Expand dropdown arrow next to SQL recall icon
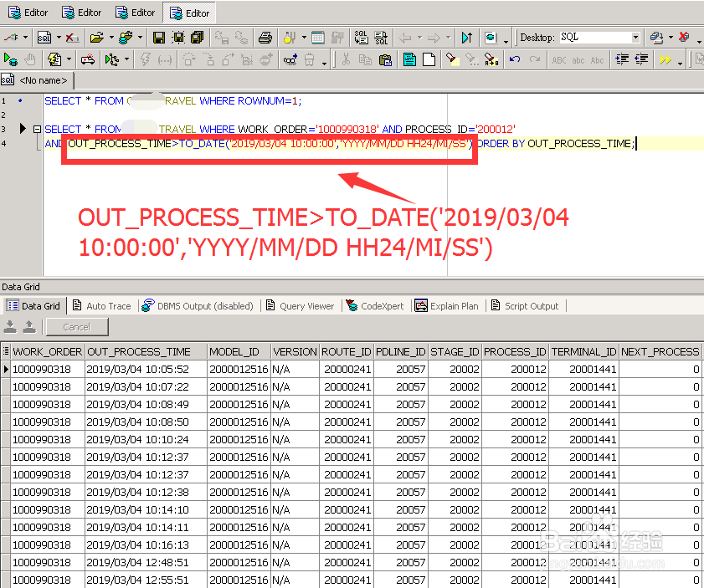This screenshot has height=588, width=704. (59, 38)
